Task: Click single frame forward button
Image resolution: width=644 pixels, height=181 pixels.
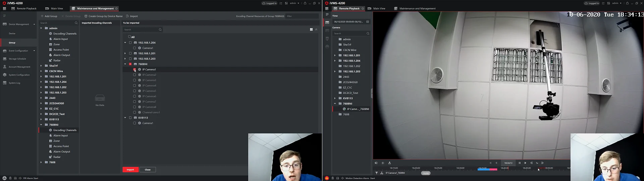Action: pyautogui.click(x=525, y=163)
